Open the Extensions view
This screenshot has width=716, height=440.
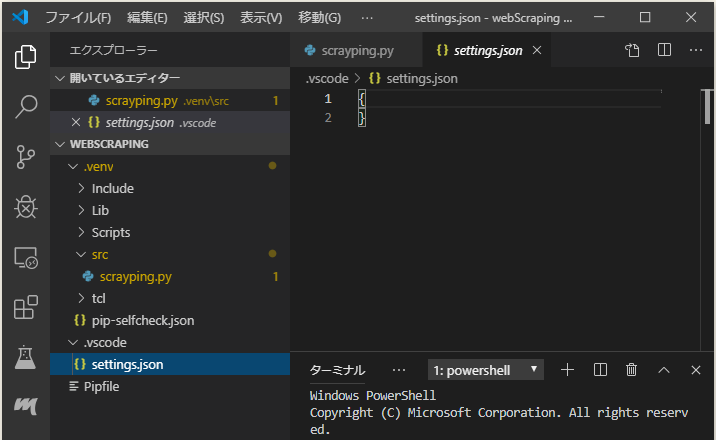[26, 307]
